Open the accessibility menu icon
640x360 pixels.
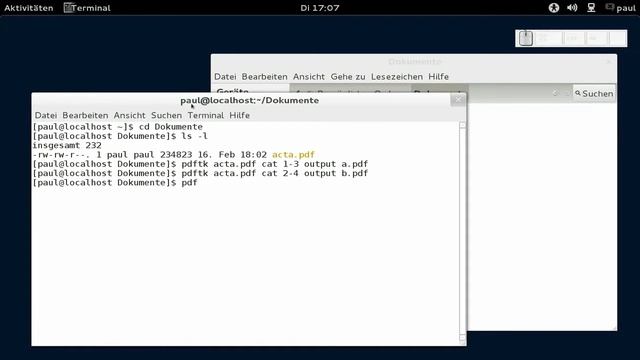[x=553, y=8]
